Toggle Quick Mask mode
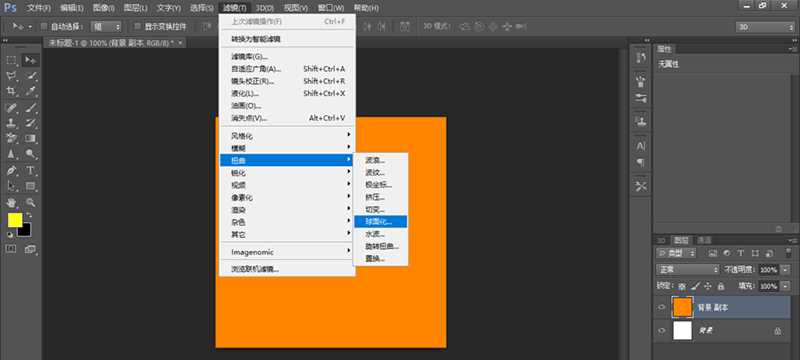The width and height of the screenshot is (800, 360). (11, 249)
